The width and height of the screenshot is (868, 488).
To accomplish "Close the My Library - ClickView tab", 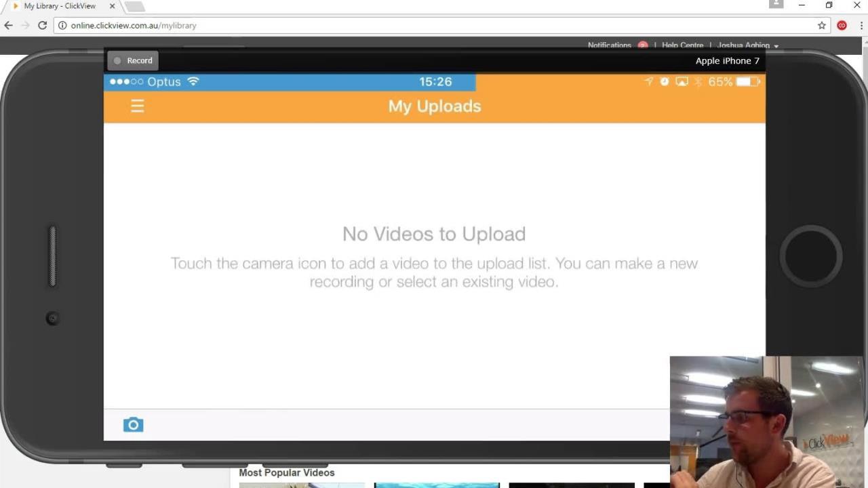I will coord(113,6).
